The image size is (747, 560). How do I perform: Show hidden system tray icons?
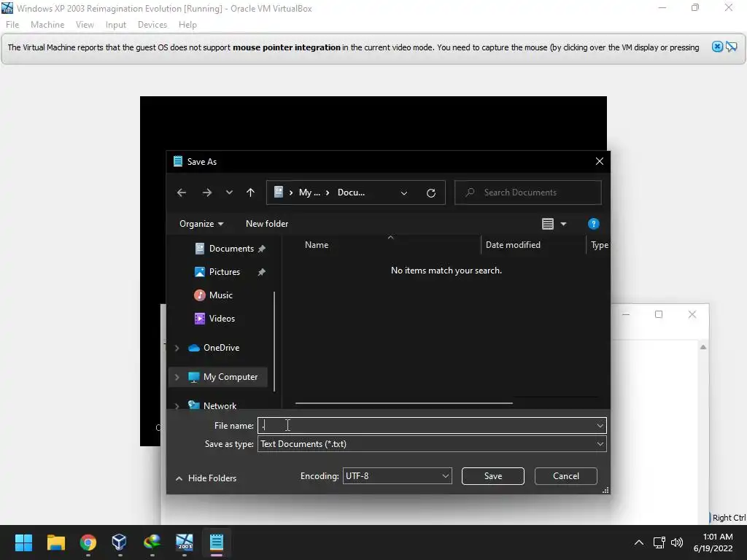pos(639,542)
